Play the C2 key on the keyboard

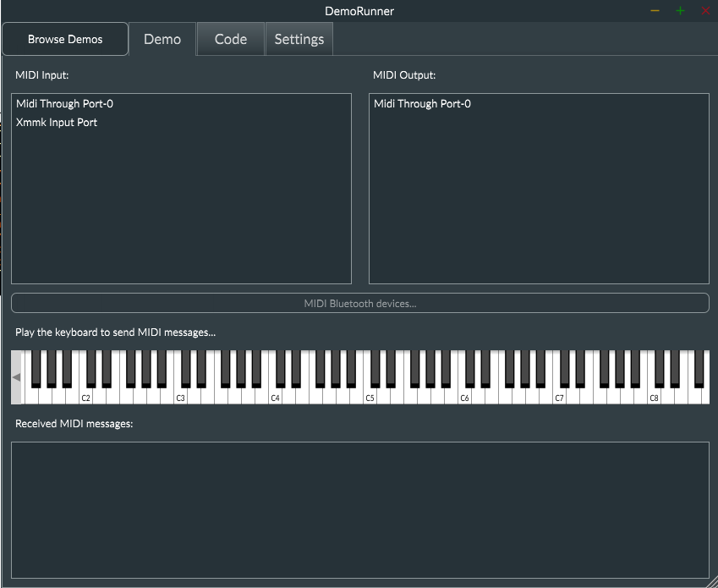point(85,397)
